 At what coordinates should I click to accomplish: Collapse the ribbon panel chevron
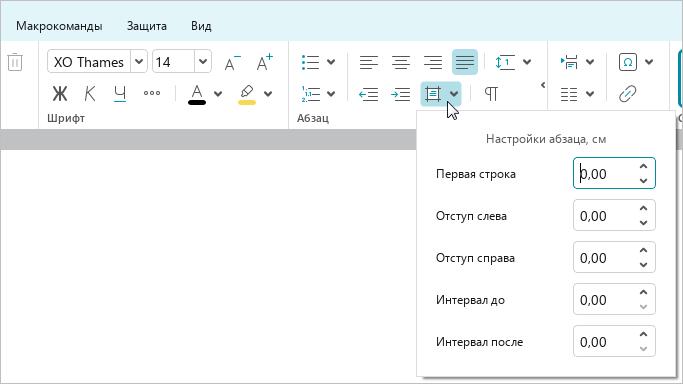(x=543, y=85)
